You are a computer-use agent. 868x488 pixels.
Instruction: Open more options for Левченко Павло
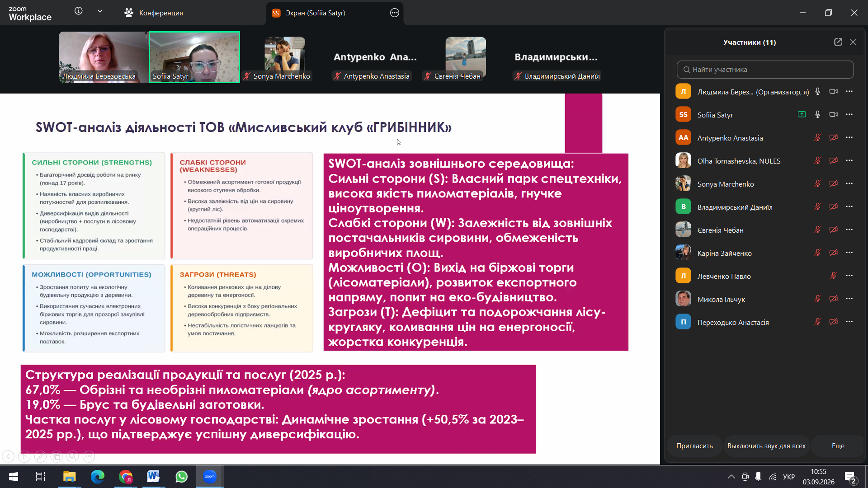pos(849,276)
